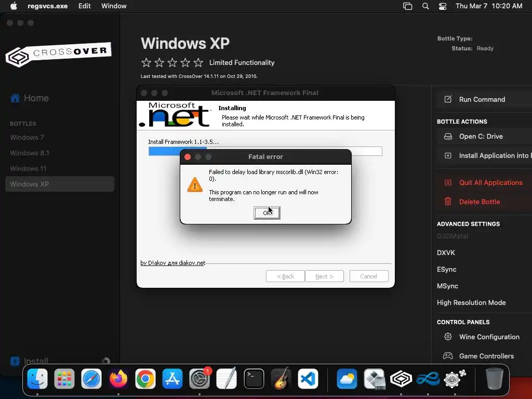Screen dimensions: 532x399
Task: Open Terminal from the Dock
Action: click(254, 379)
